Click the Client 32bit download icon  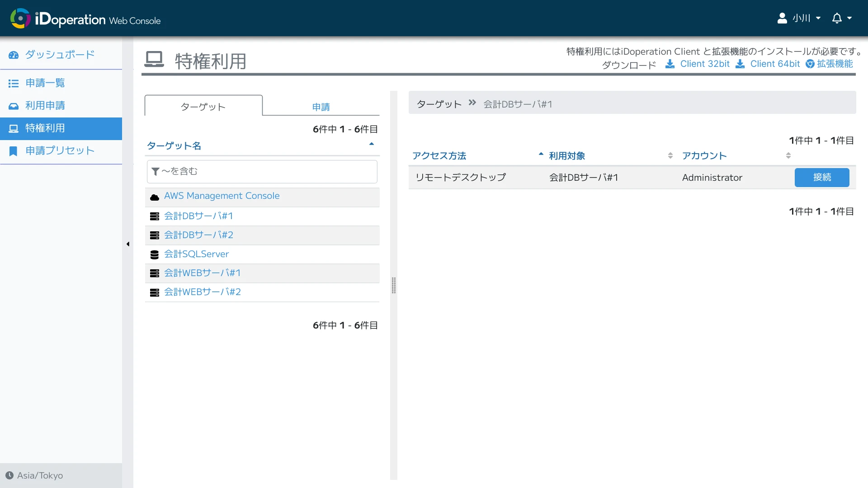[669, 64]
